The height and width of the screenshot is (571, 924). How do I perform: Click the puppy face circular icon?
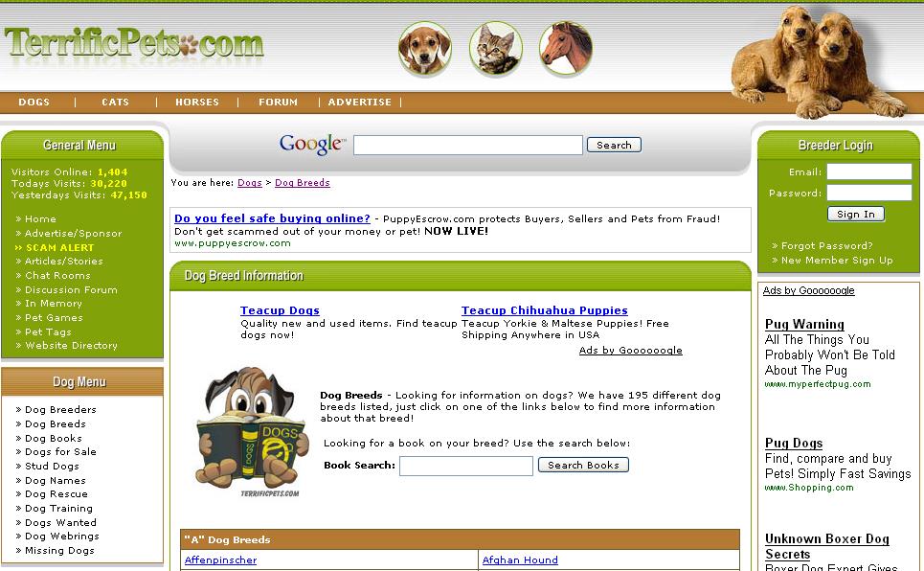[x=424, y=48]
